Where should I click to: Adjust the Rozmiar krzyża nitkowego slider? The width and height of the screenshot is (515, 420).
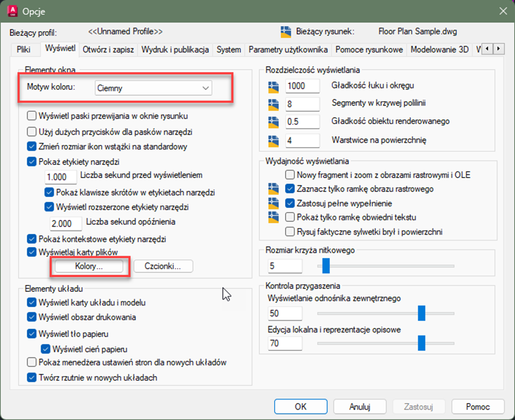[325, 266]
